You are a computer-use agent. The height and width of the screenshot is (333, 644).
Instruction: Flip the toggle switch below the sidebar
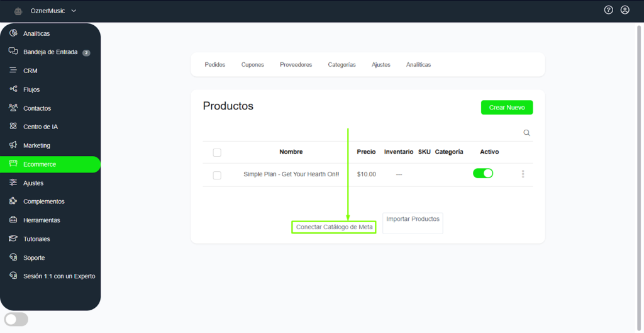(x=16, y=319)
